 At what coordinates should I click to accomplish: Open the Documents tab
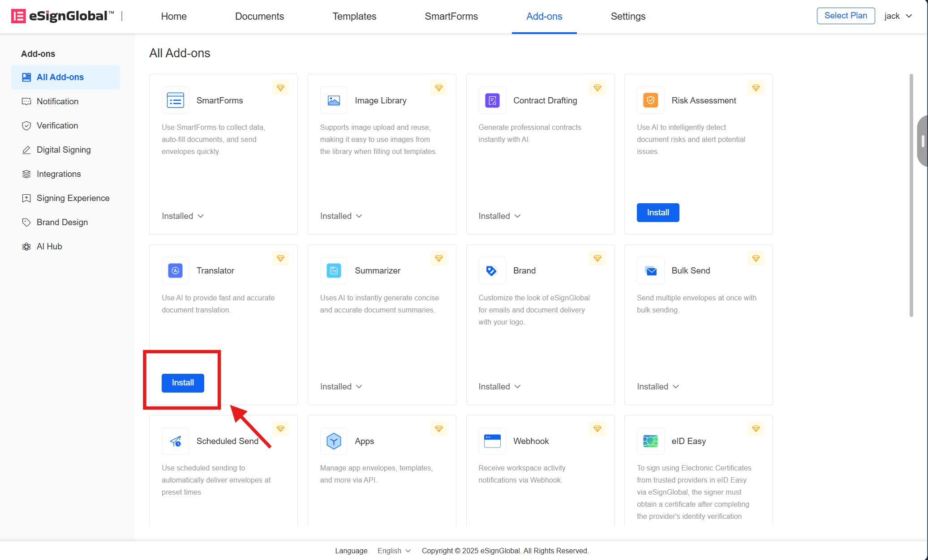pos(259,16)
